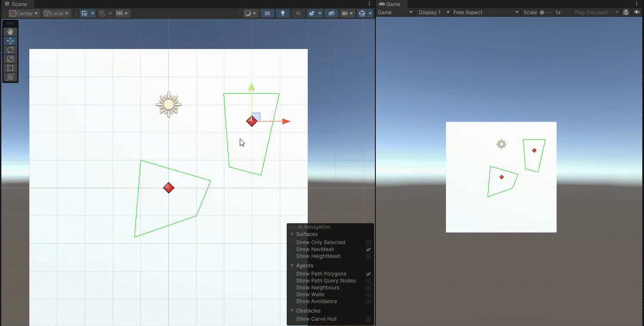This screenshot has height=326, width=644.
Task: Open the Gizmos dropdown arrow
Action: pos(370,13)
